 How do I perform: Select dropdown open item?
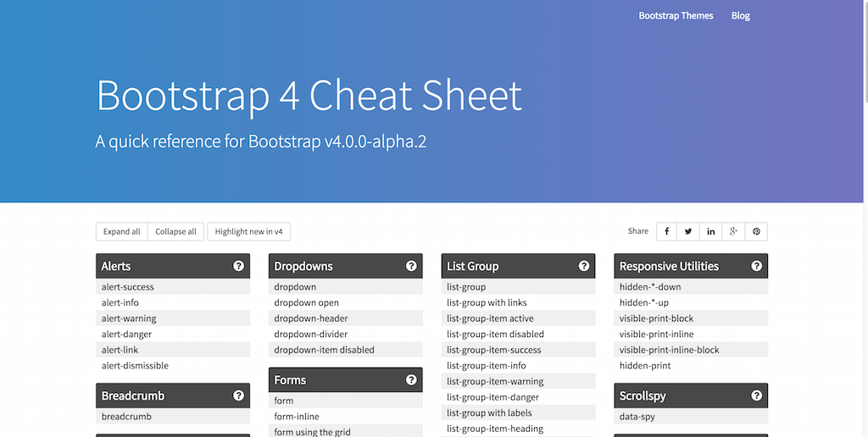pyautogui.click(x=346, y=302)
